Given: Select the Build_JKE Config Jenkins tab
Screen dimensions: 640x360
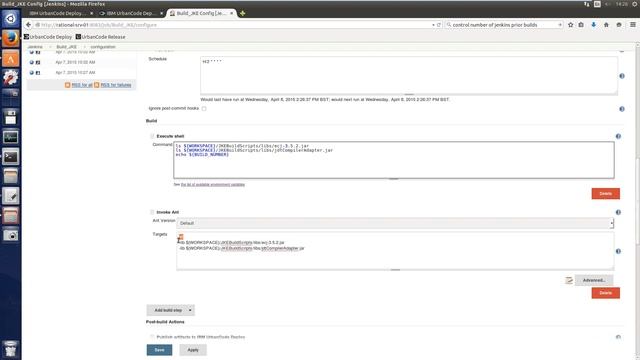Looking at the screenshot, I should tap(201, 13).
